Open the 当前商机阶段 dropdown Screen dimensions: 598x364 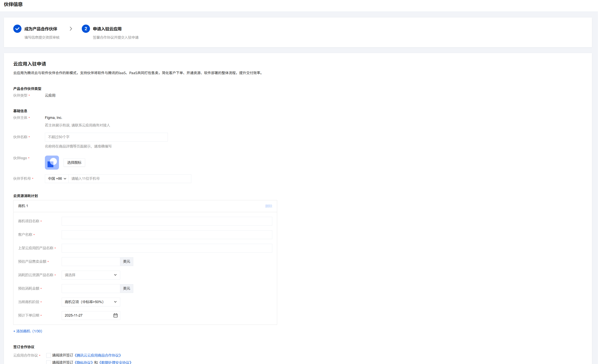tap(91, 302)
